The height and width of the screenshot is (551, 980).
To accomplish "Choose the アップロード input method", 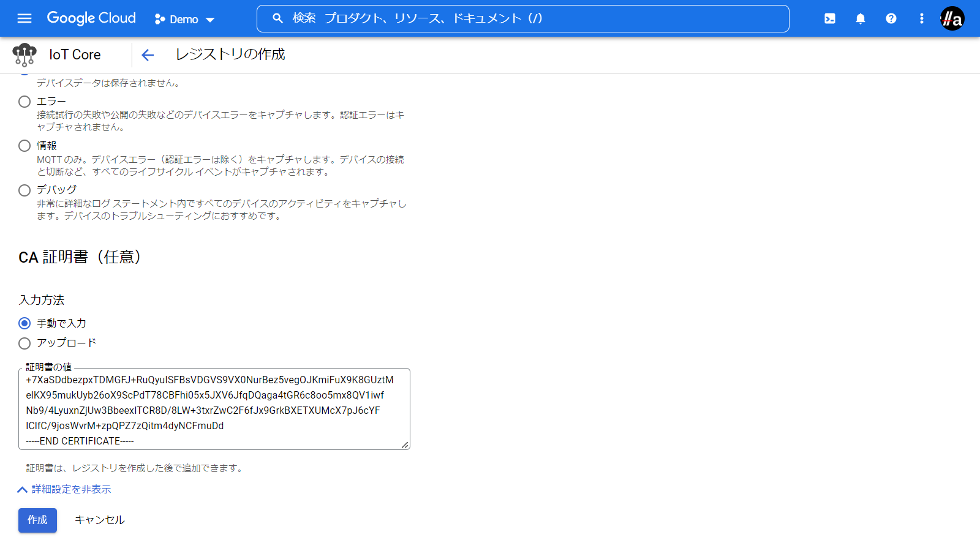I will pyautogui.click(x=24, y=343).
